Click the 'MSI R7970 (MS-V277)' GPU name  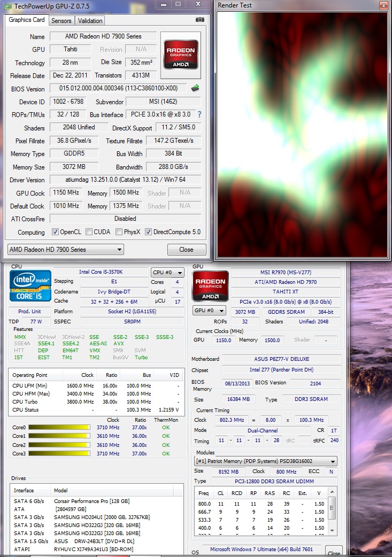tap(286, 273)
